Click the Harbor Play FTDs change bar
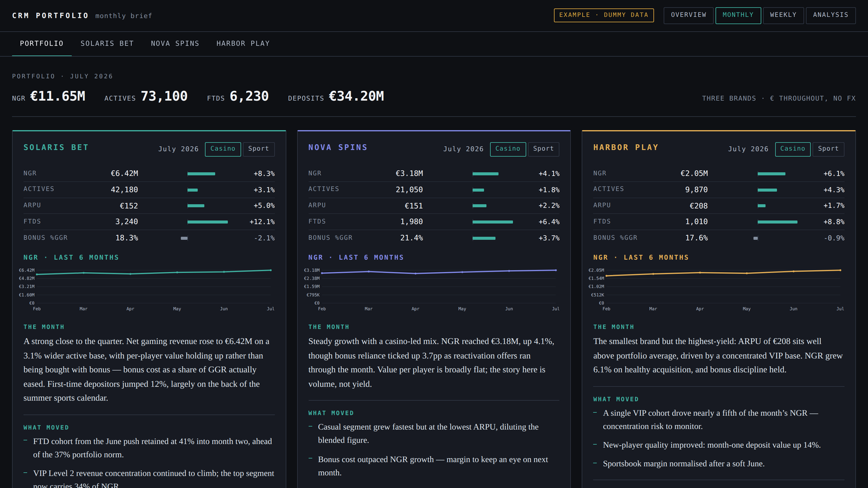The width and height of the screenshot is (868, 488). click(777, 222)
